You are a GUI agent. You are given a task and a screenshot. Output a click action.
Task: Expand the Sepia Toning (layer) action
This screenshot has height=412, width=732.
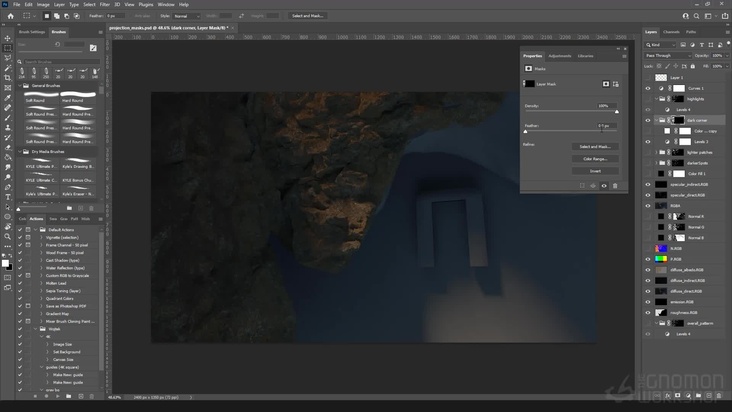pyautogui.click(x=41, y=291)
